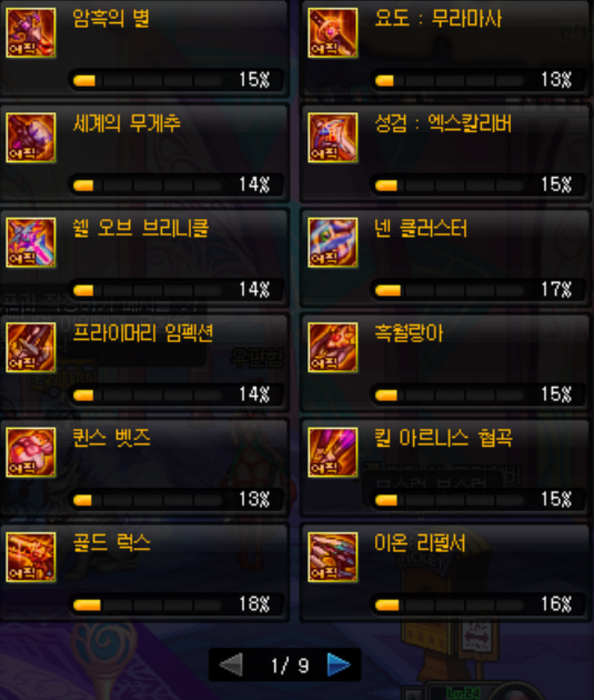Pick the 프라이머리 임펙션 item icon
This screenshot has height=700, width=594.
coord(31,348)
